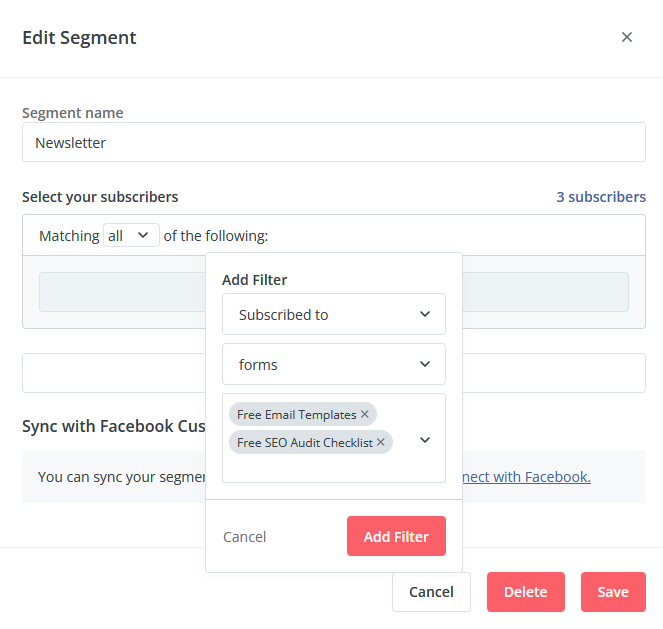663x629 pixels.
Task: Cancel the Add Filter popup
Action: click(x=244, y=537)
